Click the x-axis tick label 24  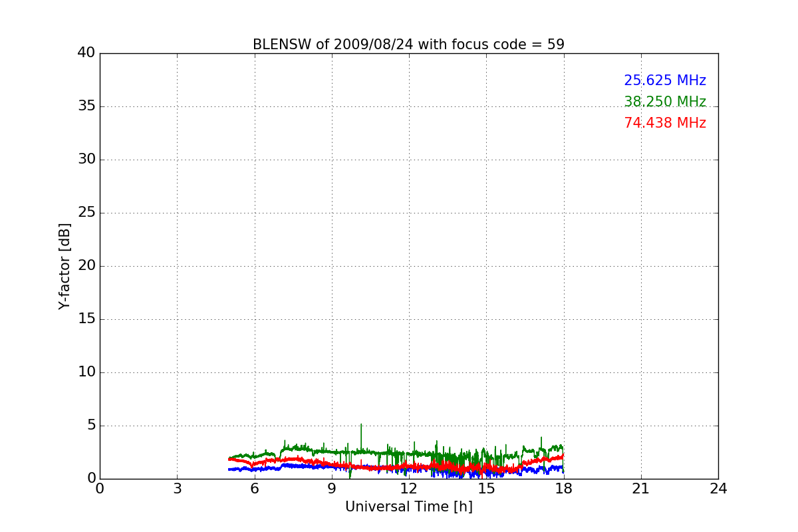[718, 489]
